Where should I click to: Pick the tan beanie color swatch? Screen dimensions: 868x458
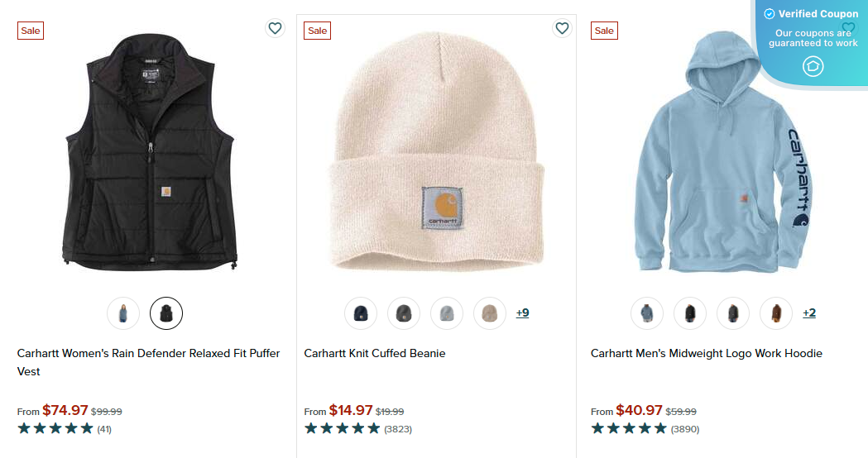click(490, 313)
